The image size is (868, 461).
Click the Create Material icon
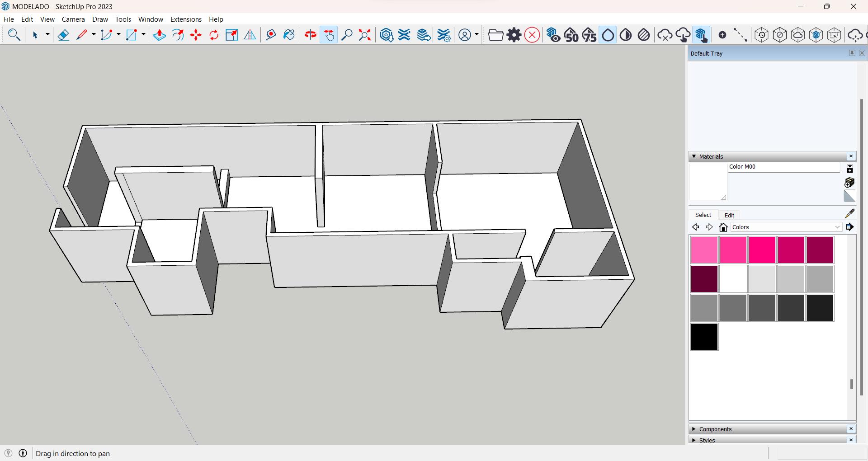pyautogui.click(x=849, y=182)
